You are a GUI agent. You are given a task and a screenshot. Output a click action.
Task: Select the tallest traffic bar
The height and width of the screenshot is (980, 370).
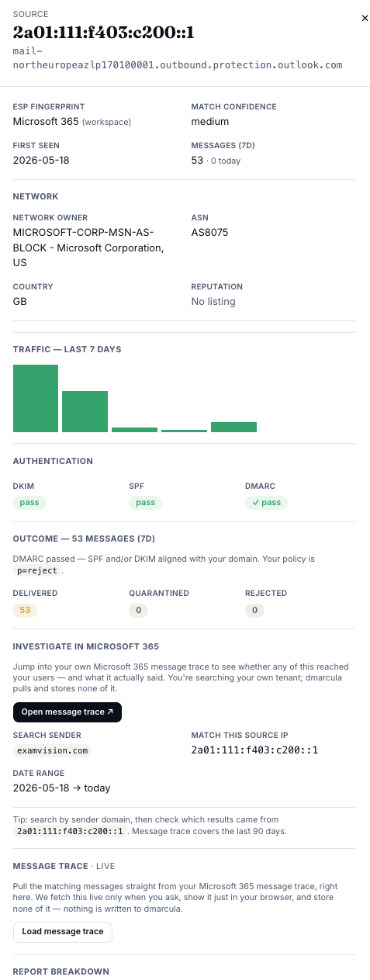pos(36,398)
